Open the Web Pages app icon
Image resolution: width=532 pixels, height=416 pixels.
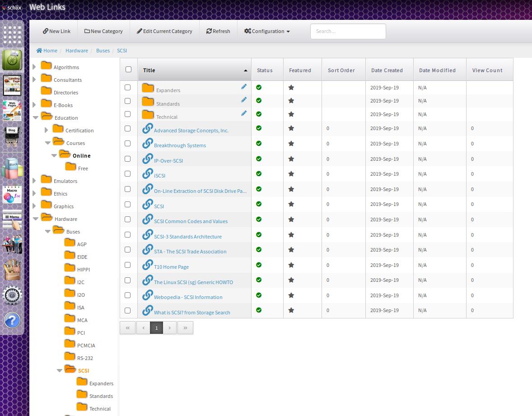tap(12, 111)
